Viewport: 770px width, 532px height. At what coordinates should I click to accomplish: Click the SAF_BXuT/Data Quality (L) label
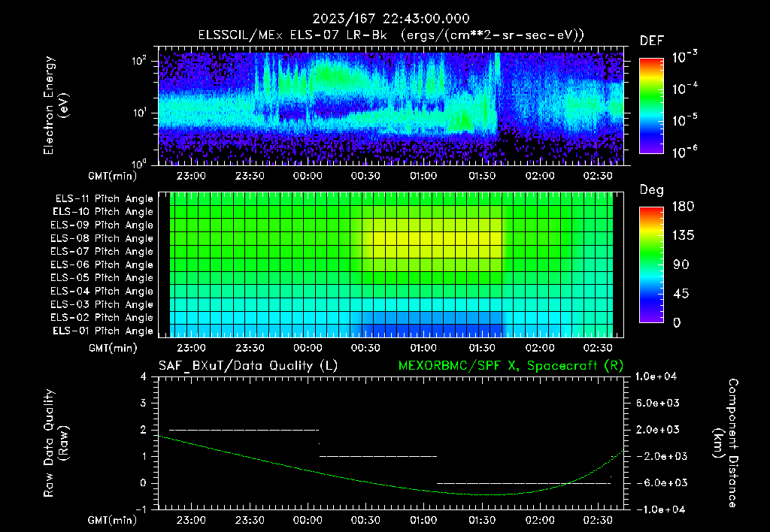248,366
